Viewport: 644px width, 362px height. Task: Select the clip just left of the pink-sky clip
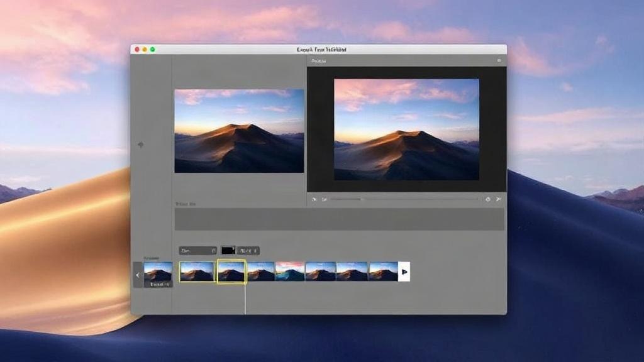tap(261, 271)
